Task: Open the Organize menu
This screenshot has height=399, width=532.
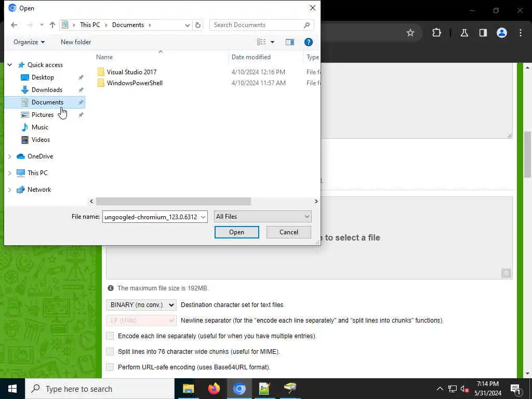Action: (29, 42)
